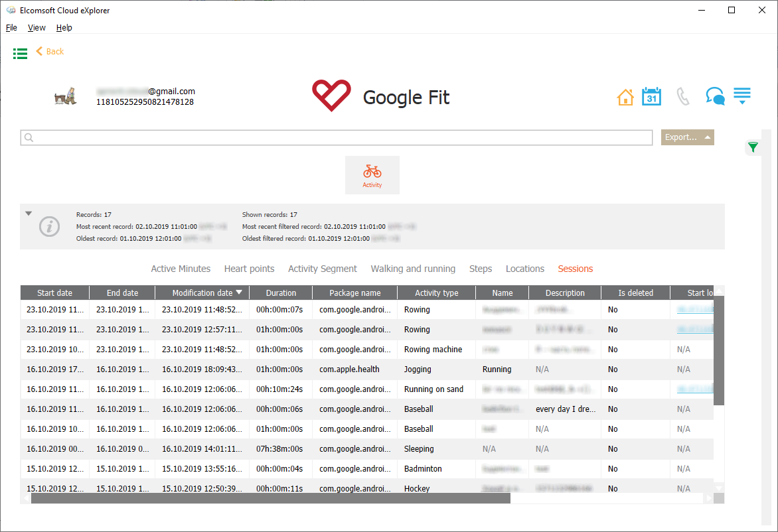Open the blue lines dropdown menu icon

742,96
